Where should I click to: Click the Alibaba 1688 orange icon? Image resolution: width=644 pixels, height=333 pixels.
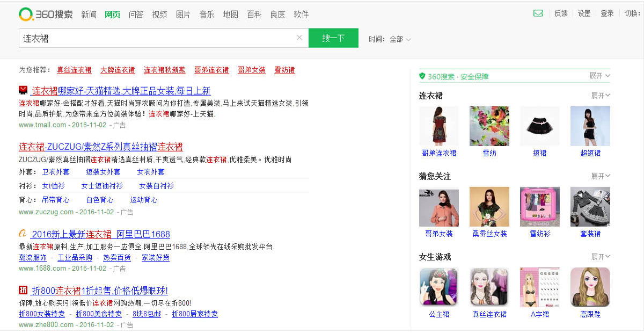coord(23,234)
